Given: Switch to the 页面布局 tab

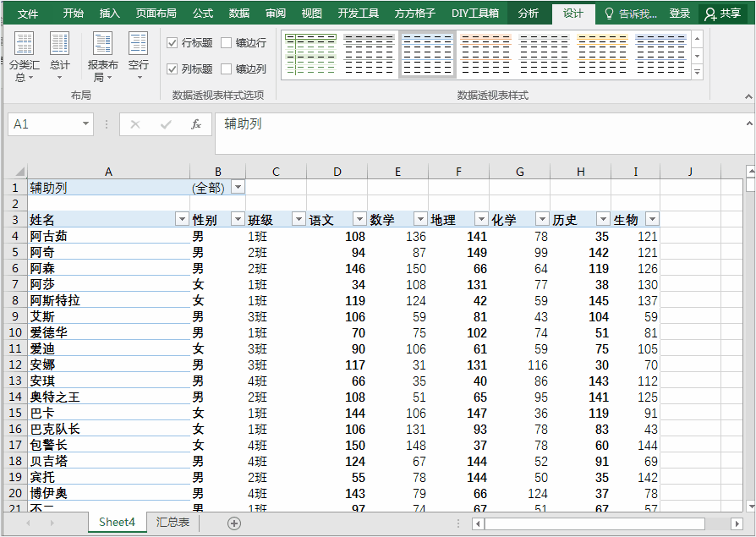Looking at the screenshot, I should [x=156, y=14].
